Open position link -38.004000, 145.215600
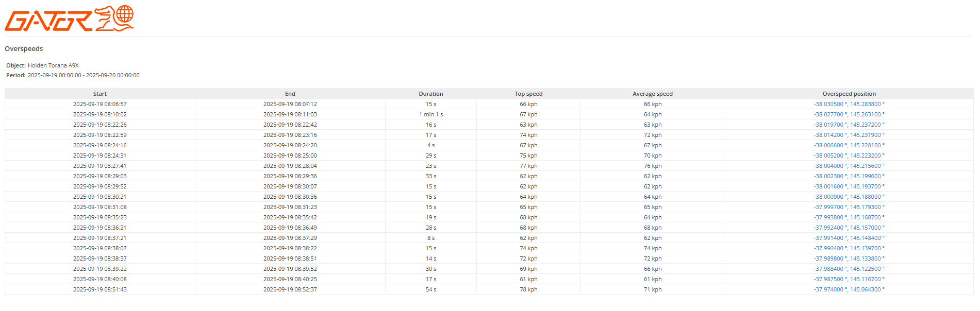Image resolution: width=980 pixels, height=311 pixels. pos(849,166)
